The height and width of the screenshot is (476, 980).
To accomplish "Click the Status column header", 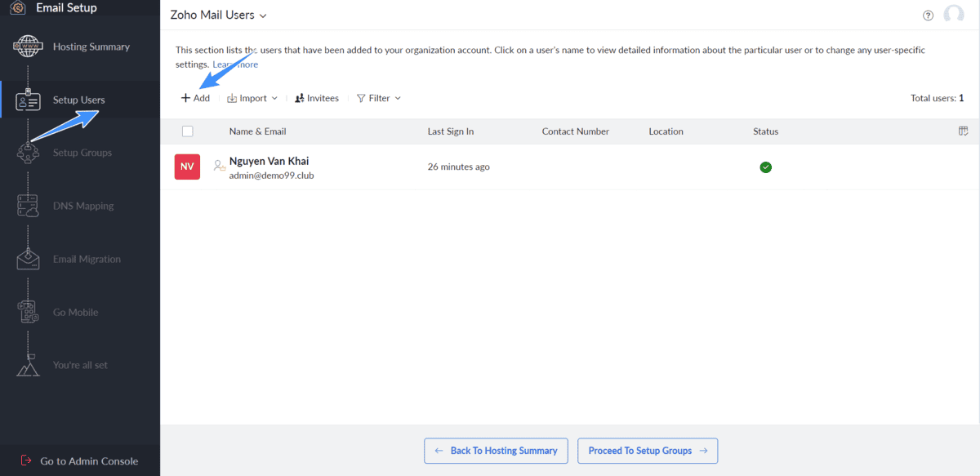I will (766, 131).
